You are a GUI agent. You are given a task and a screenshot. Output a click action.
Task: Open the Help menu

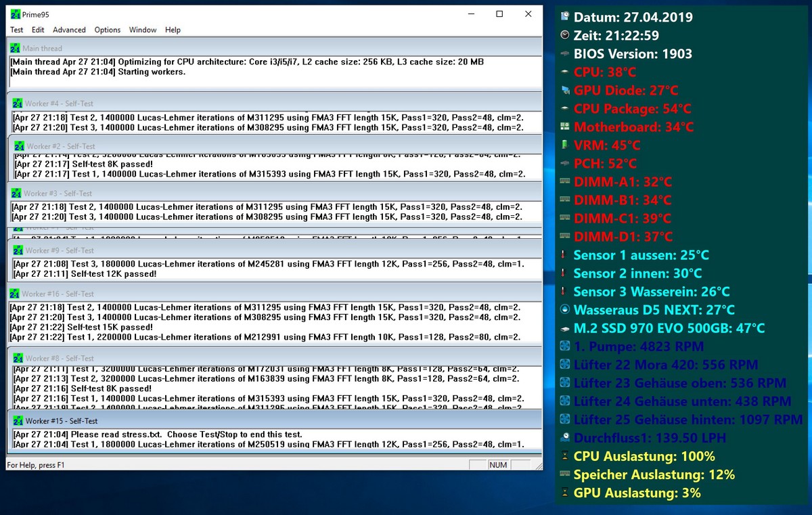click(173, 30)
